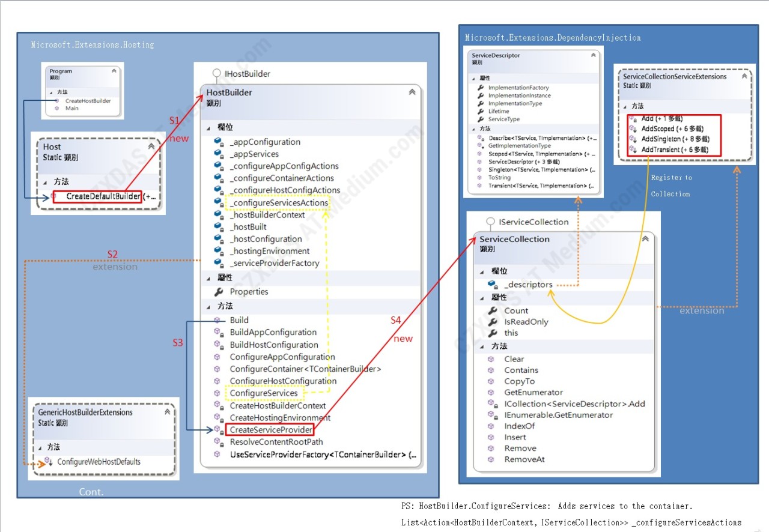Click the method icon beside IndexOf
Viewport: 769px width, 532px height.
click(x=491, y=426)
